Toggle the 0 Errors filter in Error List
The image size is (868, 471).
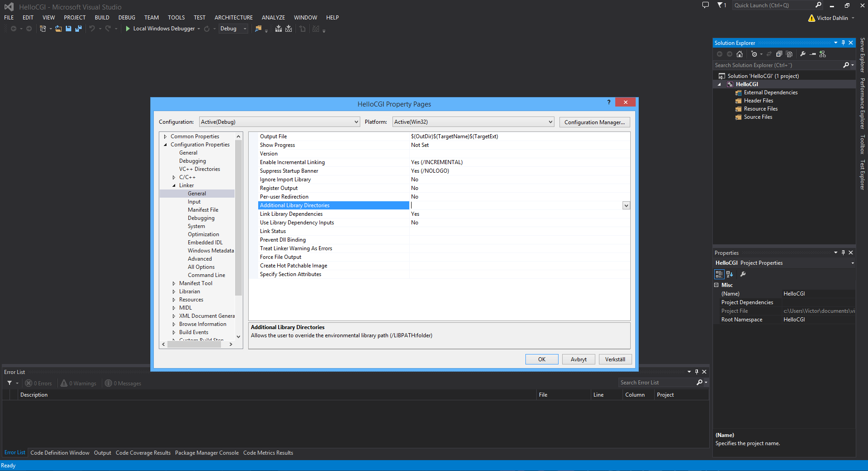click(x=39, y=384)
